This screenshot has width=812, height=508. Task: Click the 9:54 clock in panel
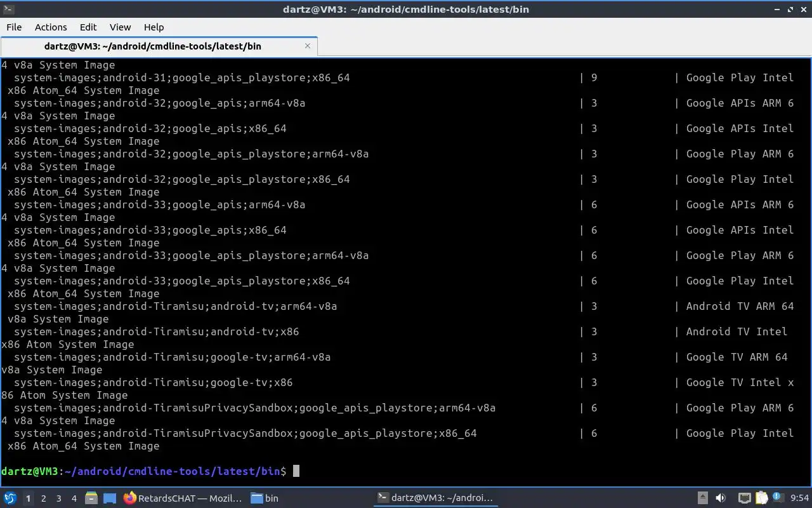click(x=800, y=498)
